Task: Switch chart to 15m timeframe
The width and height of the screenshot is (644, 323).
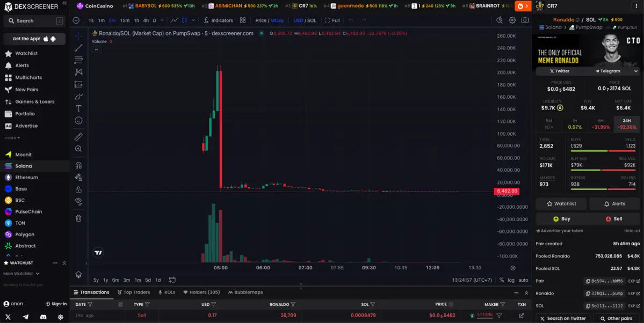Action: (125, 20)
